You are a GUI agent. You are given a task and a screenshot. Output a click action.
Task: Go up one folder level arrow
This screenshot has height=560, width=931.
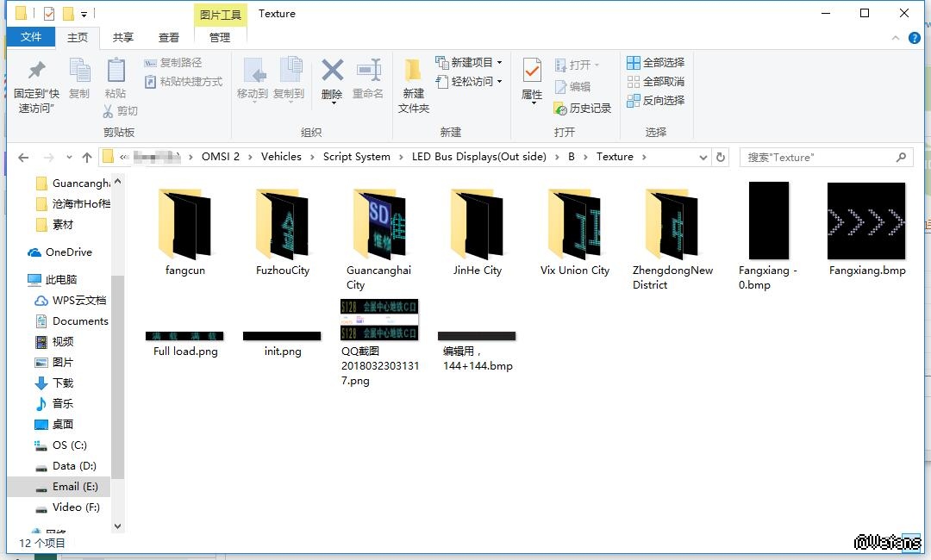(87, 157)
